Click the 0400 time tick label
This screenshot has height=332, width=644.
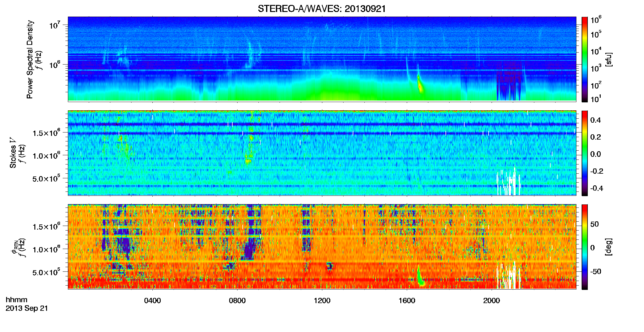coord(152,300)
